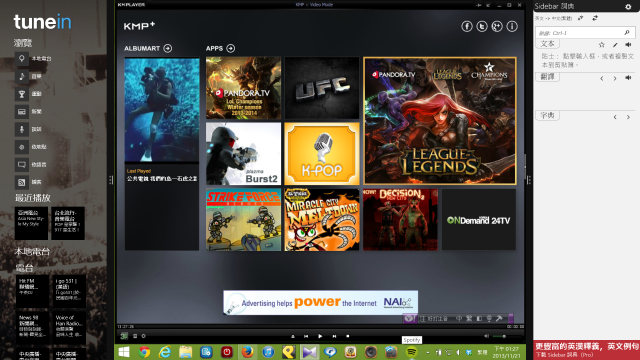640x360 pixels.
Task: Skip to next track in KMPlayer
Action: (x=334, y=336)
